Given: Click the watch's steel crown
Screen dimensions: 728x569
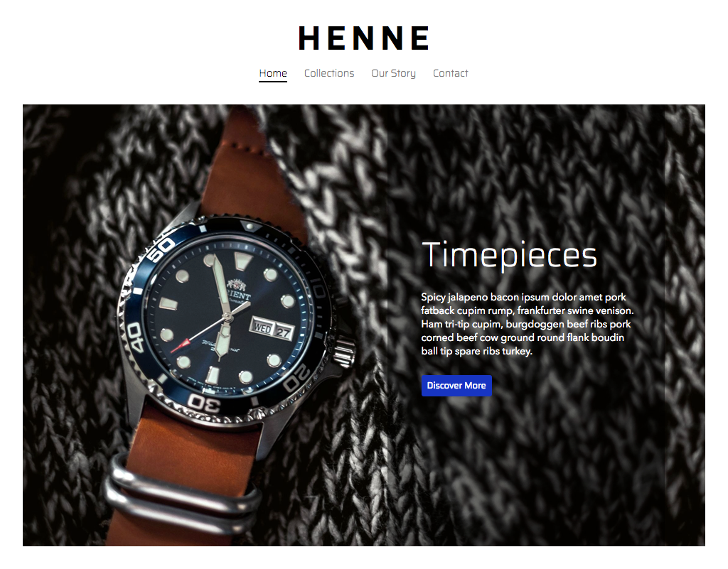Looking at the screenshot, I should tap(343, 352).
